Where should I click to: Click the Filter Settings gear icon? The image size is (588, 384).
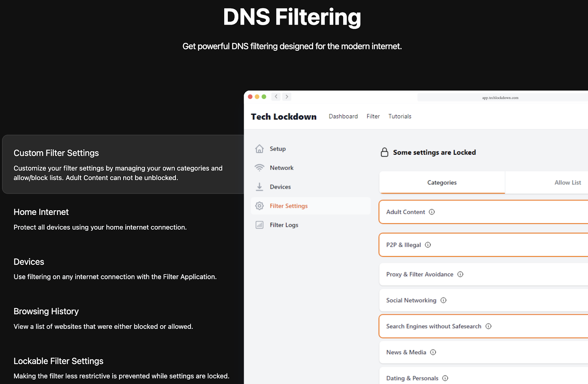(x=259, y=206)
